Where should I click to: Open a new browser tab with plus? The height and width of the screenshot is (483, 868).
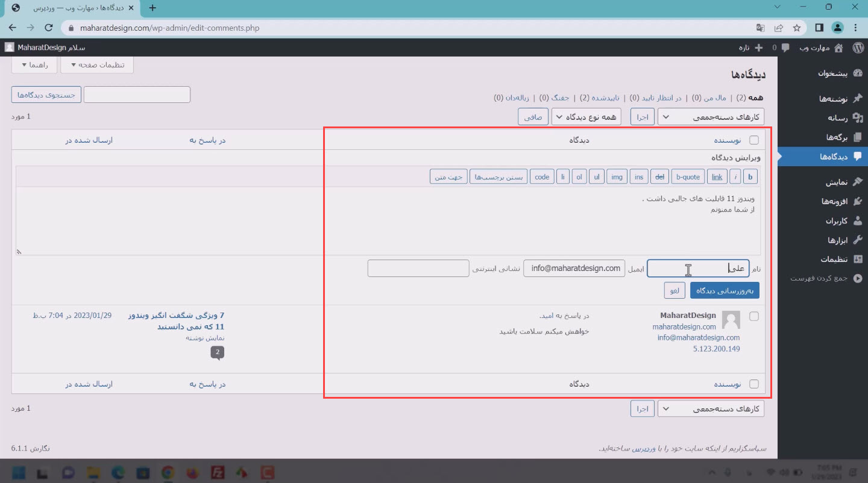click(153, 8)
